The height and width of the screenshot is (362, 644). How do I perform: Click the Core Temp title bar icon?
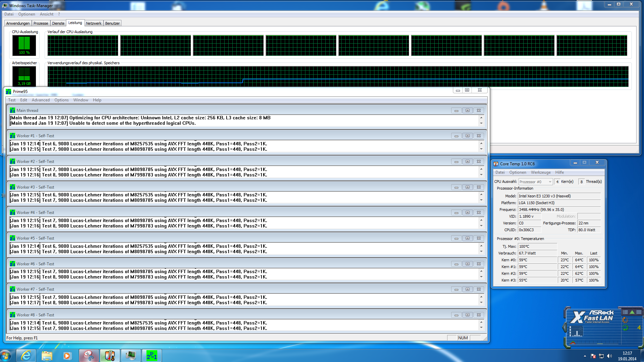coord(496,164)
